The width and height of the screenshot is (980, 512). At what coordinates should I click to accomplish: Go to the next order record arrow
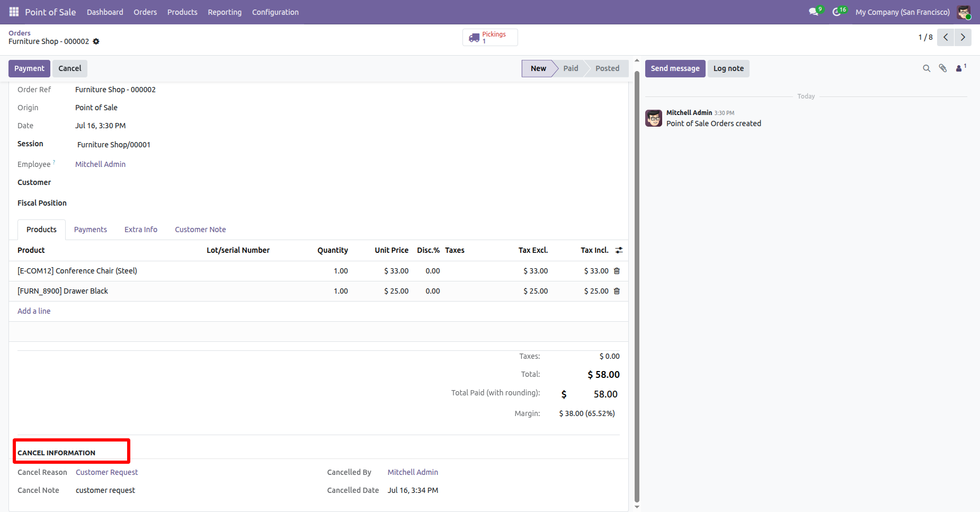click(x=963, y=37)
